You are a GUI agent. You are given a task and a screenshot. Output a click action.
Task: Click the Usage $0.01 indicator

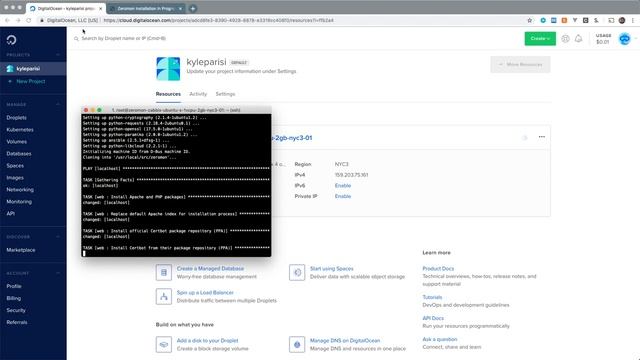click(603, 39)
